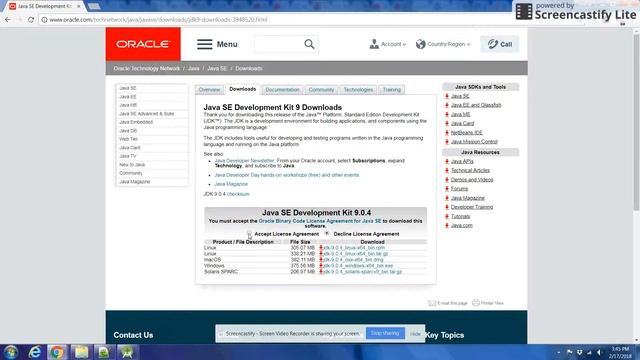
Task: Open File Explorer from taskbar
Action: [x=81, y=352]
